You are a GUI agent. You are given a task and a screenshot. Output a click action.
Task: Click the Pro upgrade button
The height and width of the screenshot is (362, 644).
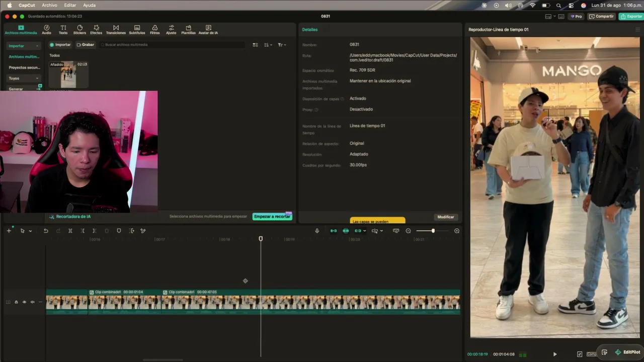point(576,17)
